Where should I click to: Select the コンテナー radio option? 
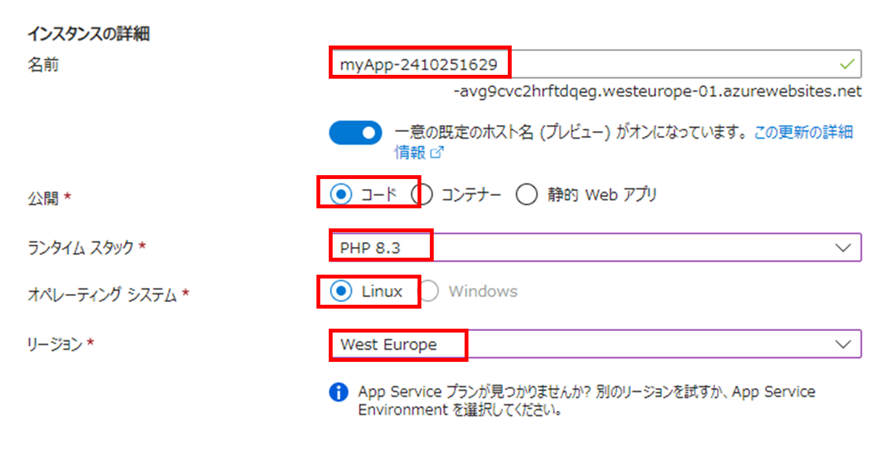(x=422, y=194)
